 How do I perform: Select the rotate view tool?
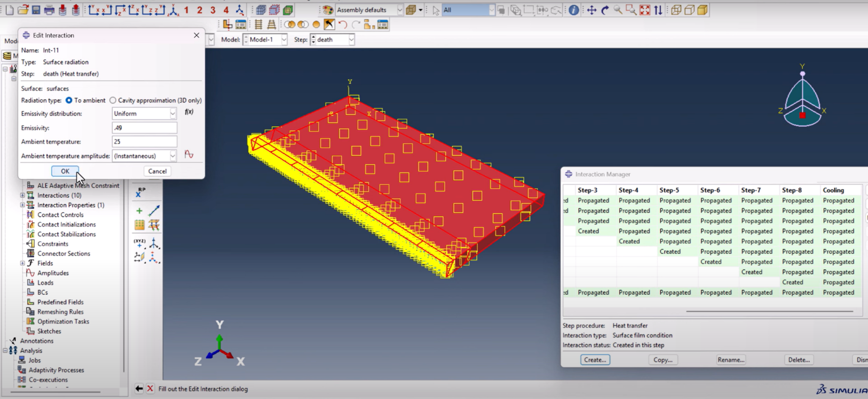tap(605, 10)
